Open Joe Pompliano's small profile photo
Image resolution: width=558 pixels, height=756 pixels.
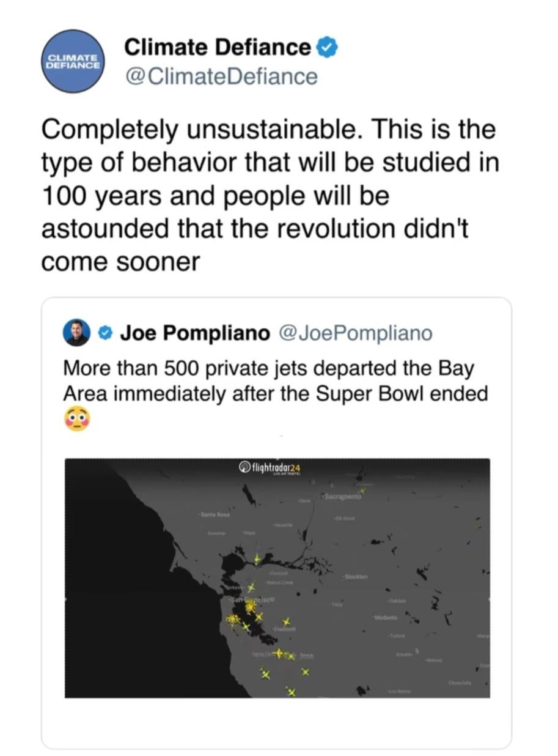point(76,333)
